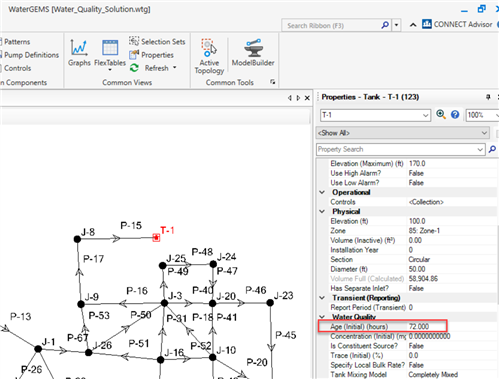
Task: Close the drawing tab pane
Action: click(x=307, y=98)
